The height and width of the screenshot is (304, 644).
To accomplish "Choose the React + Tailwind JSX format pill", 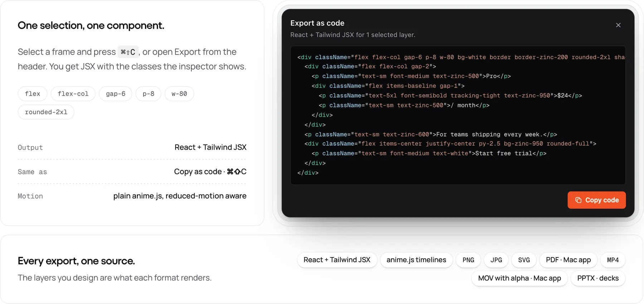I will (x=337, y=260).
